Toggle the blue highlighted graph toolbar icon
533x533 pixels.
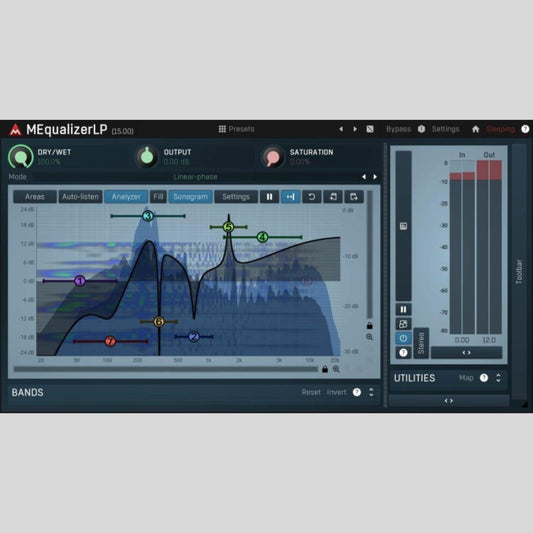tap(290, 196)
